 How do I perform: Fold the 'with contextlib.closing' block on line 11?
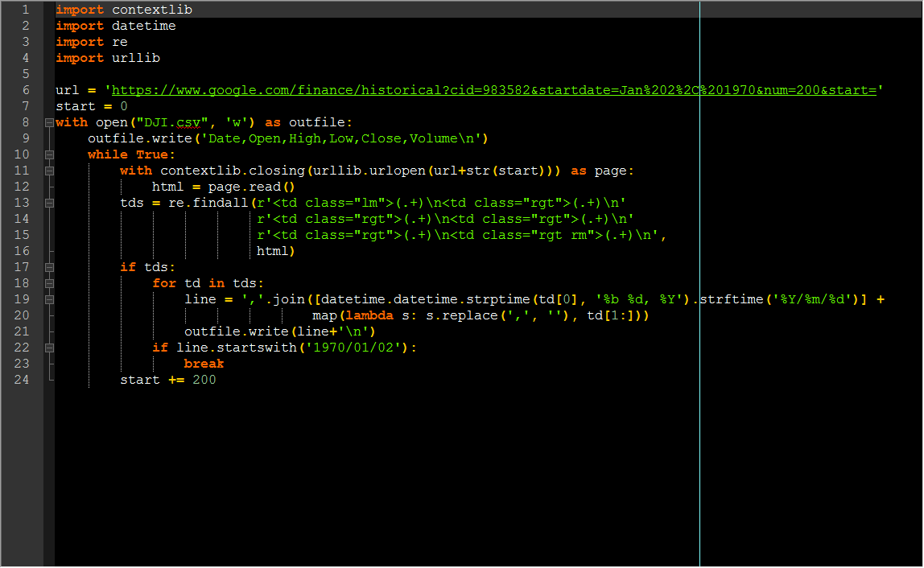[50, 171]
